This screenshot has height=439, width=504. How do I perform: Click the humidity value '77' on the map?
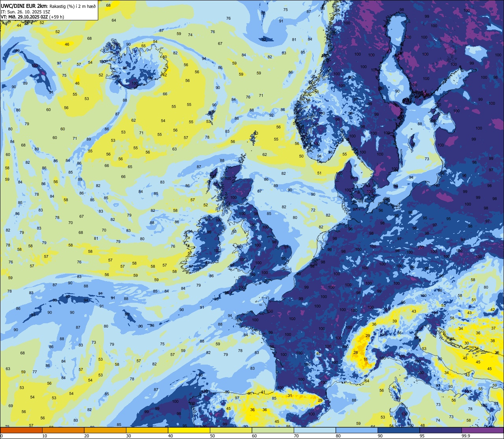tap(35, 372)
